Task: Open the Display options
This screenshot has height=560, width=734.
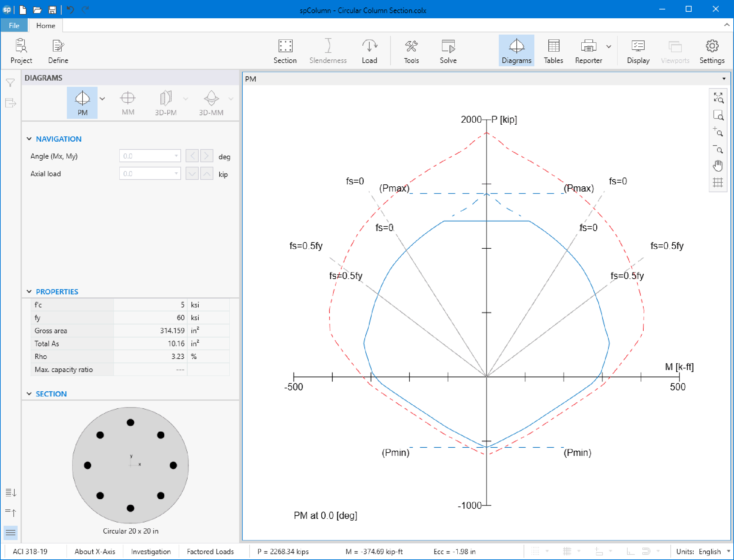Action: [x=638, y=51]
